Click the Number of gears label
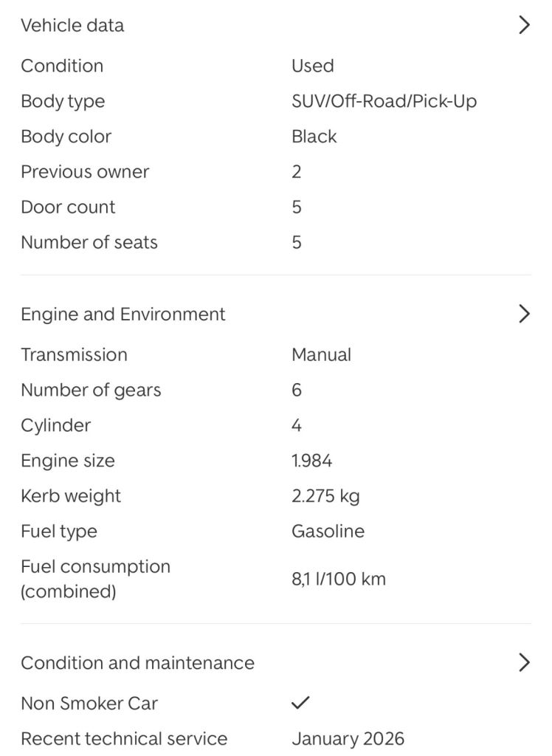Screen dimensions: 552x756 click(91, 390)
